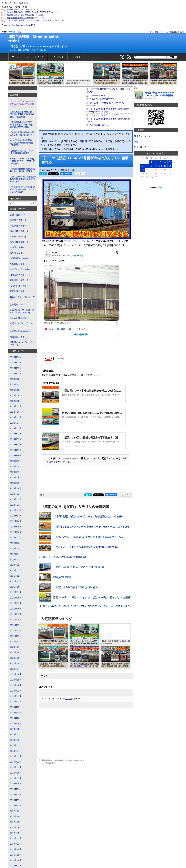The width and height of the screenshot is (186, 868).
Task: Click the Hatena bookmark B! button under the article title
Action: (x=43, y=174)
